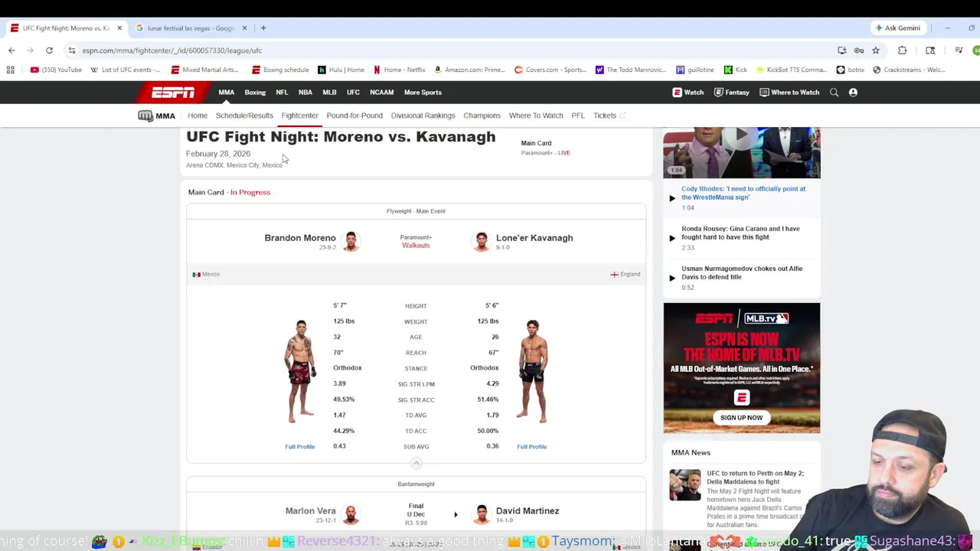The width and height of the screenshot is (980, 551).
Task: Open the Schedule/Results tab
Action: click(x=244, y=116)
